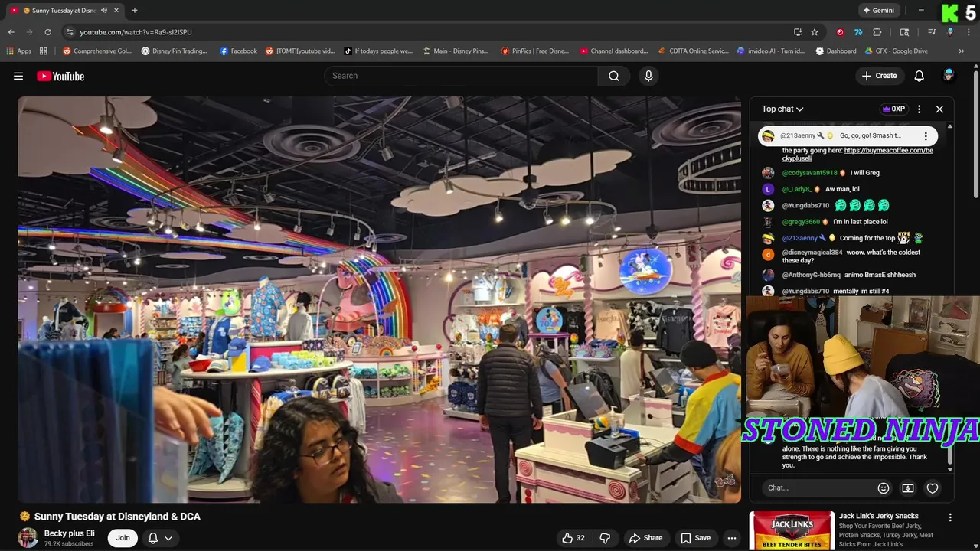This screenshot has height=551, width=980.
Task: Click the video player frame
Action: (x=379, y=299)
